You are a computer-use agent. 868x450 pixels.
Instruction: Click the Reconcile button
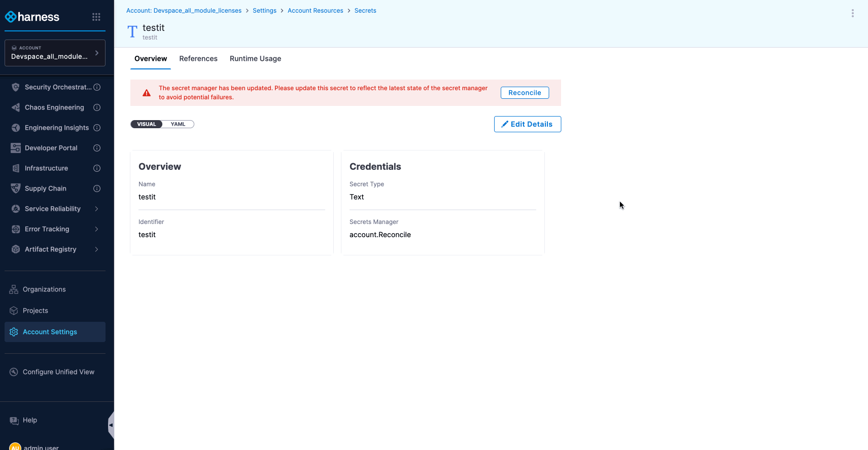tap(525, 93)
